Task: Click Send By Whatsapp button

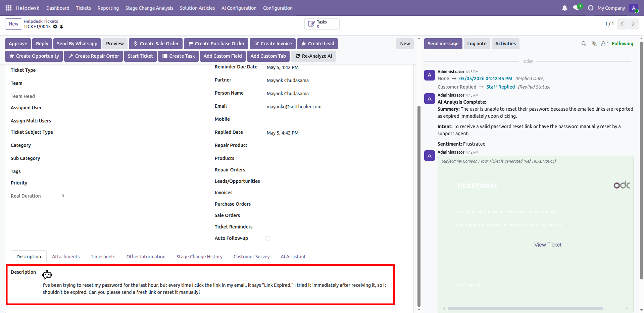Action: (x=77, y=44)
